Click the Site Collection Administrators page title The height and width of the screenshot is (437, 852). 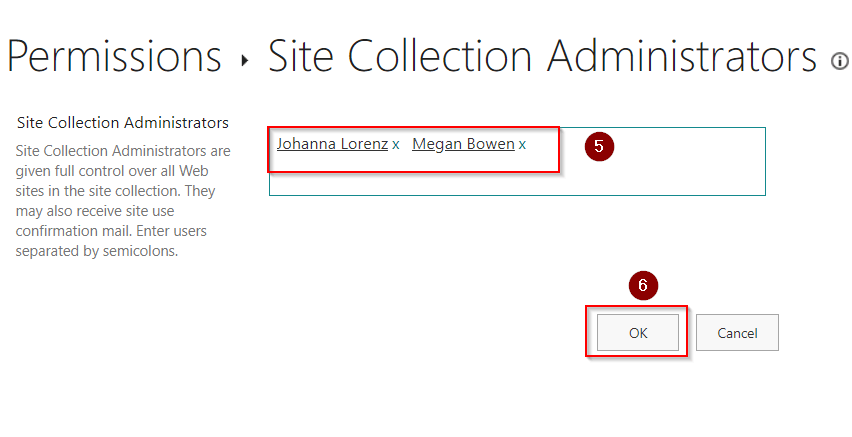point(542,56)
